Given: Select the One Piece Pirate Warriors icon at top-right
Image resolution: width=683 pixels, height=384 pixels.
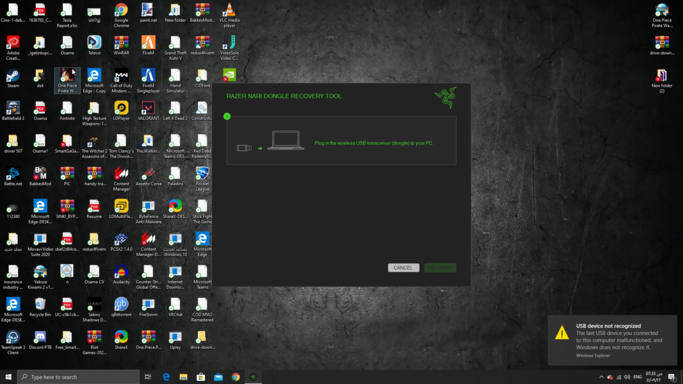Looking at the screenshot, I should [x=662, y=15].
